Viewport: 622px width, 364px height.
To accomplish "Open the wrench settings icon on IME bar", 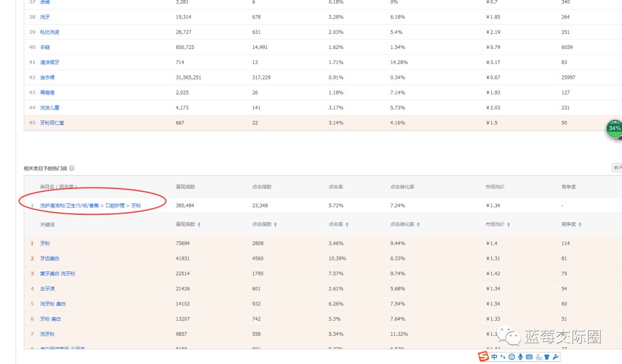I will (x=555, y=357).
